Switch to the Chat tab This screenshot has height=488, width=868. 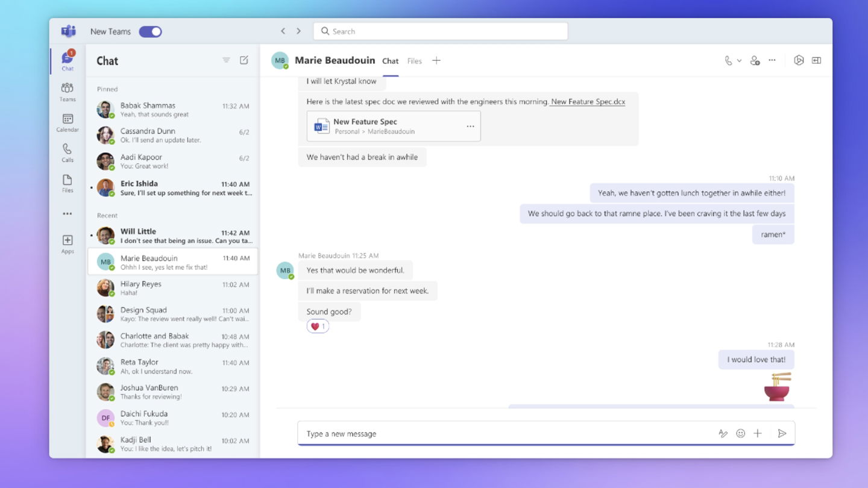click(x=391, y=61)
